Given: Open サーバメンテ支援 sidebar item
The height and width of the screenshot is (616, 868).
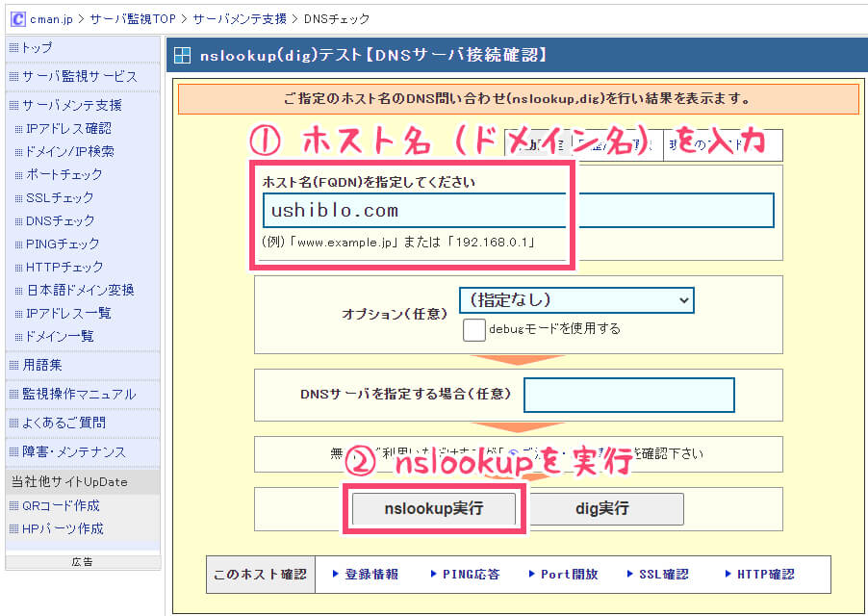Looking at the screenshot, I should (x=72, y=105).
